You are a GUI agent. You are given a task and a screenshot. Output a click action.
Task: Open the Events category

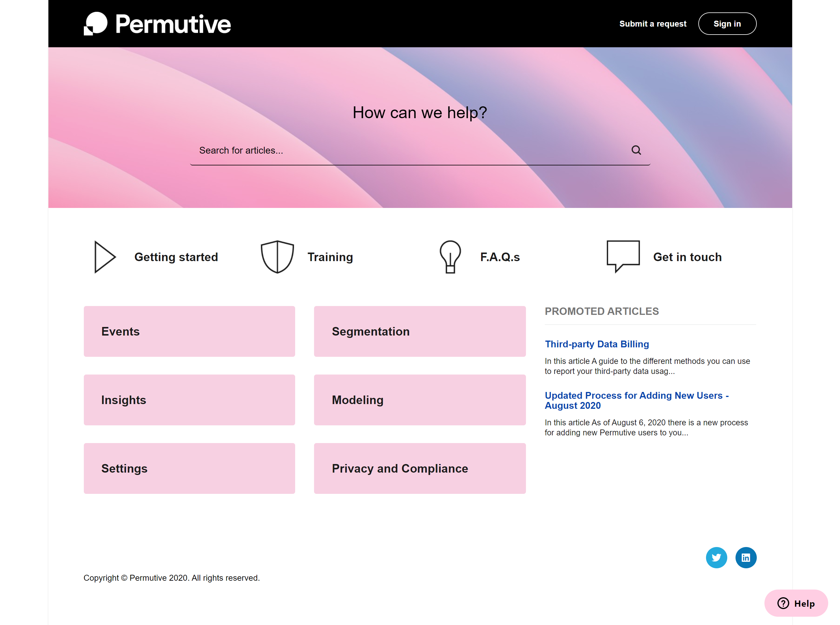pos(189,331)
